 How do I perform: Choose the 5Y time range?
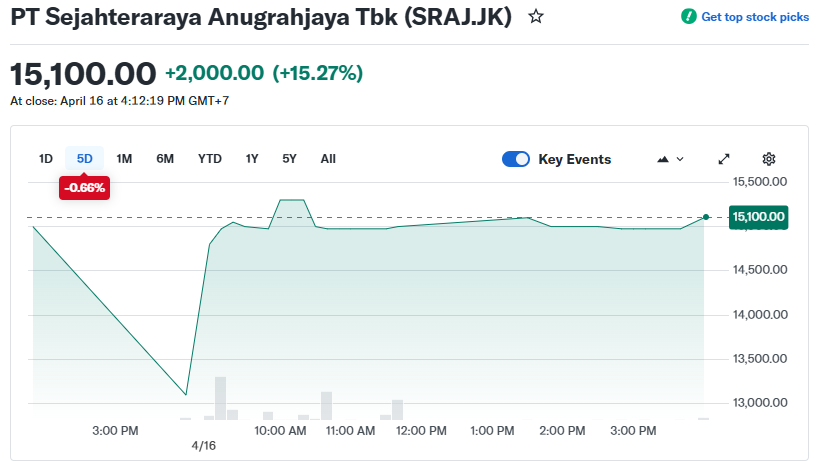click(289, 158)
